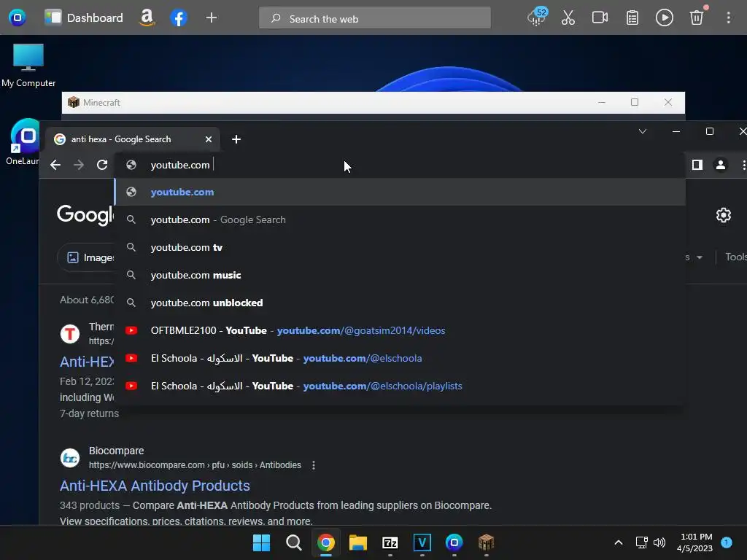Open the Amazon shortcut icon

click(x=147, y=17)
